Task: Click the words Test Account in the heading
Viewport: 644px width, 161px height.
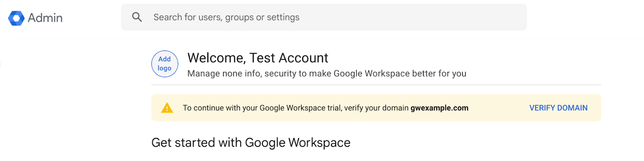Action: [289, 58]
